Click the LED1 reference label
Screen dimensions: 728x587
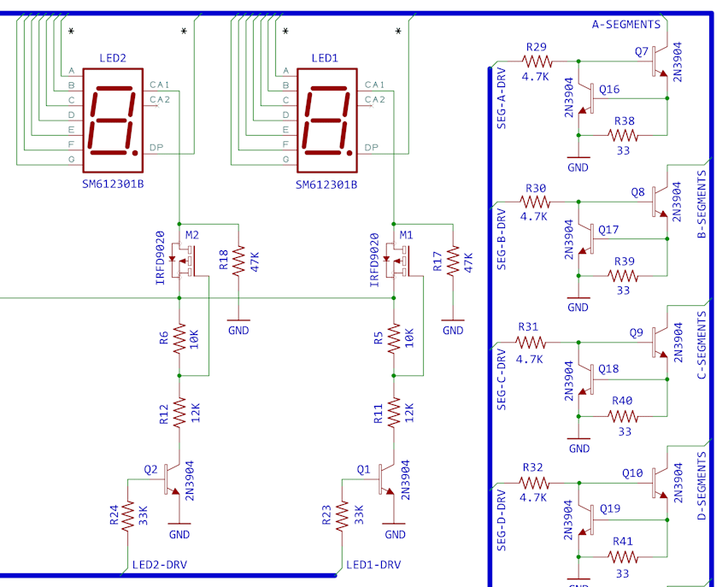pos(325,58)
